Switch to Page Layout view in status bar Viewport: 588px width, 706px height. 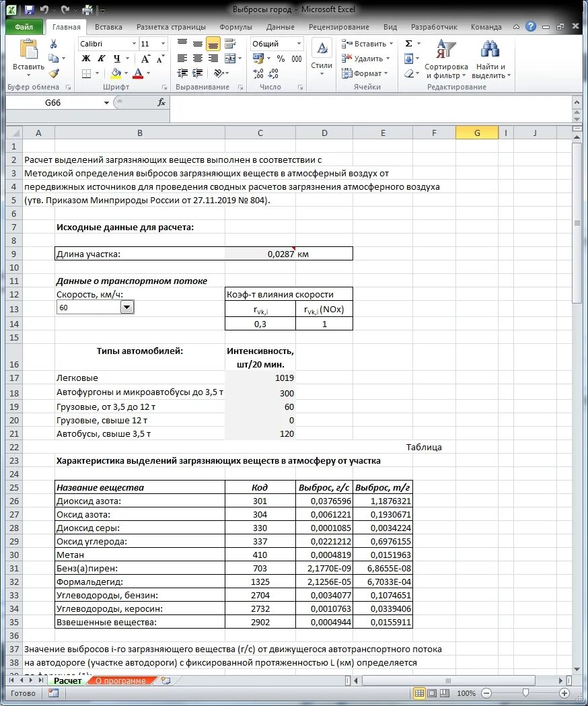coord(432,693)
